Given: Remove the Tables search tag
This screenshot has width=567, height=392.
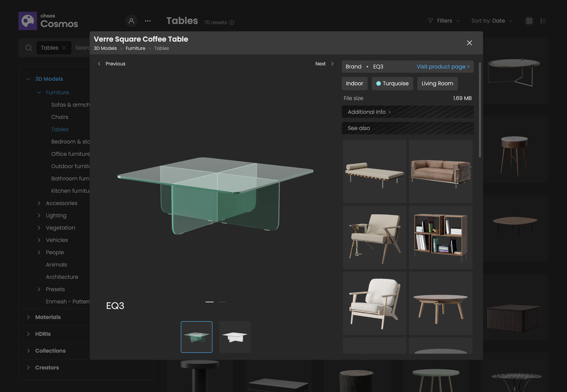Looking at the screenshot, I should coord(64,48).
